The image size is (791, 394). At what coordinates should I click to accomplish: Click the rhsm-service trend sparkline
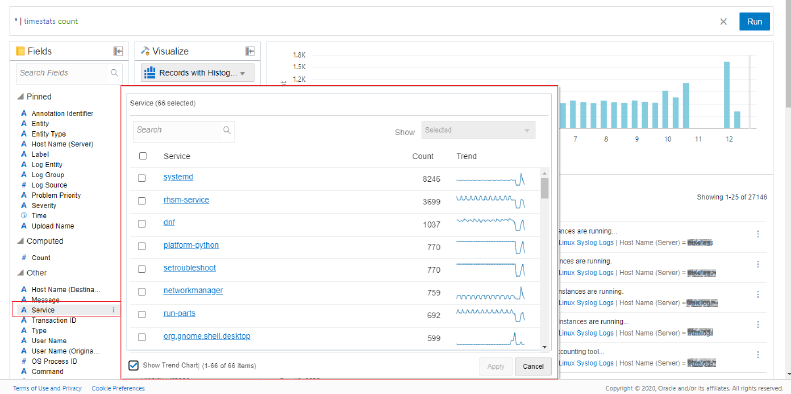click(x=490, y=202)
